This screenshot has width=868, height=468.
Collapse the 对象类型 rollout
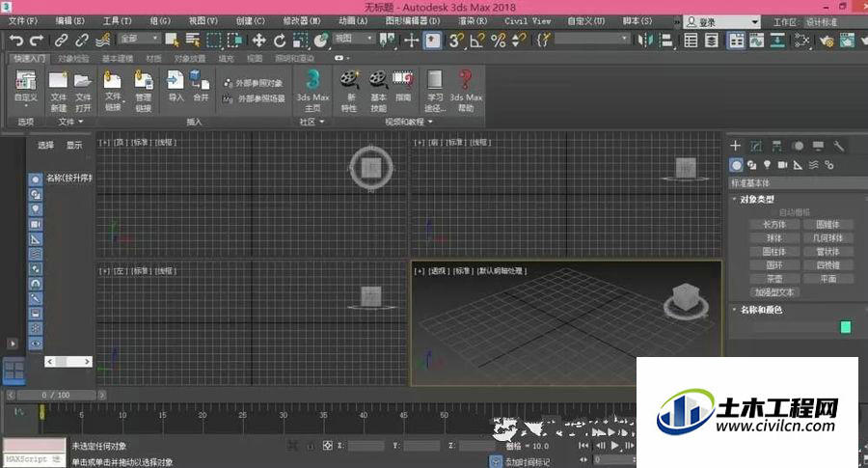pos(757,199)
